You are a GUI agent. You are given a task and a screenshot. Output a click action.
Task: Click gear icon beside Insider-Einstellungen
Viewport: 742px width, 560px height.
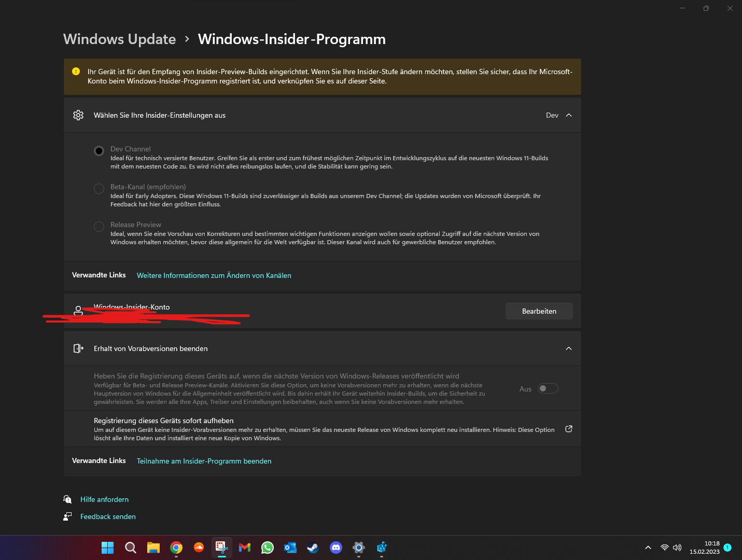(x=78, y=115)
